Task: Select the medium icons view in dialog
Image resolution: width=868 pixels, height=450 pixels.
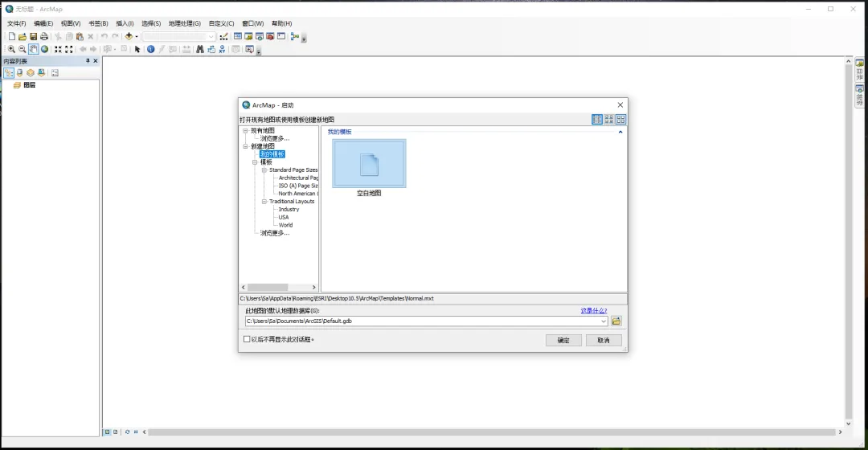Action: [x=609, y=119]
